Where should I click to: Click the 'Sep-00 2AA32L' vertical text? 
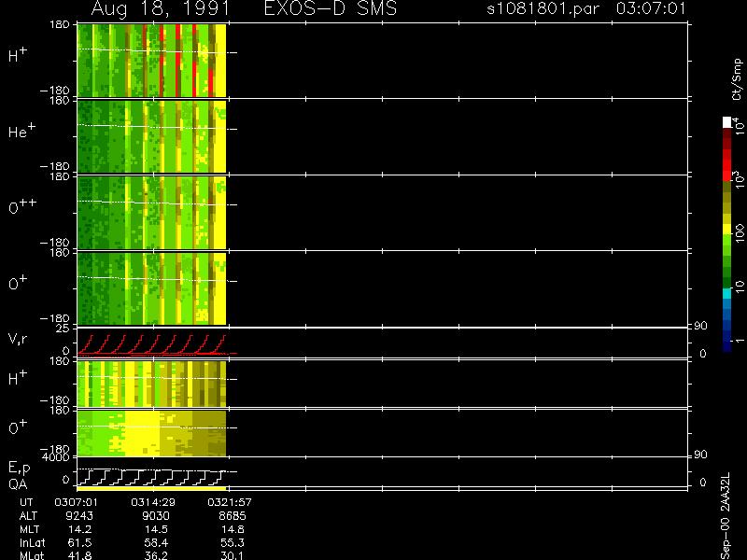point(726,516)
